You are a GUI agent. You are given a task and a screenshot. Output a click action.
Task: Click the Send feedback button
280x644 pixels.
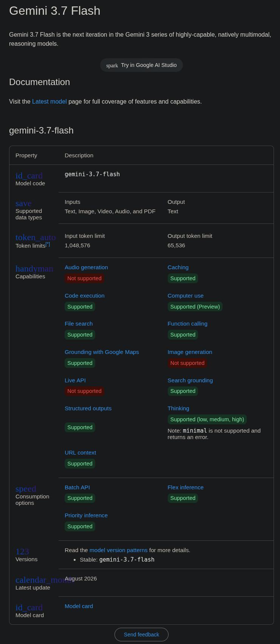141,635
